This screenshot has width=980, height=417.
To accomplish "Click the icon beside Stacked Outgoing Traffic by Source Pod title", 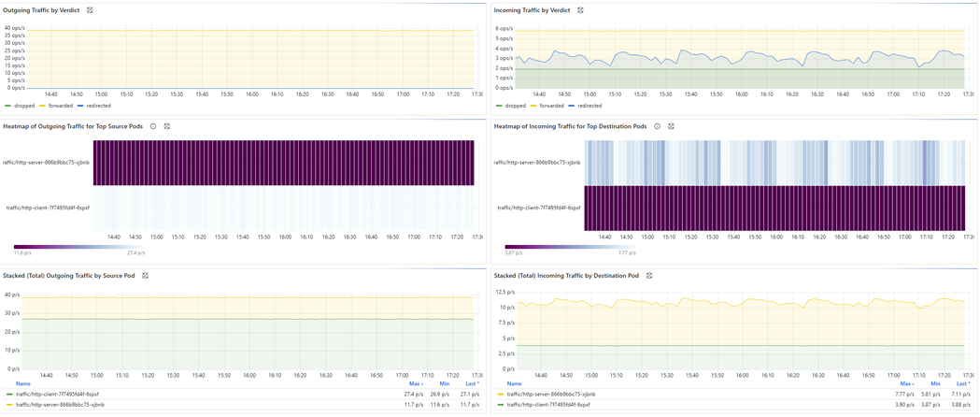I will tap(145, 275).
